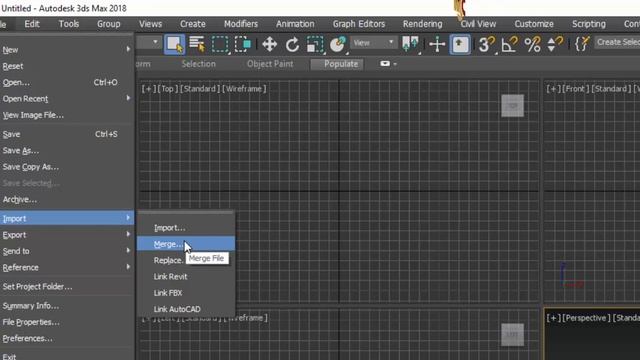Open the Modifiers menu
This screenshot has height=360, width=640.
(241, 24)
